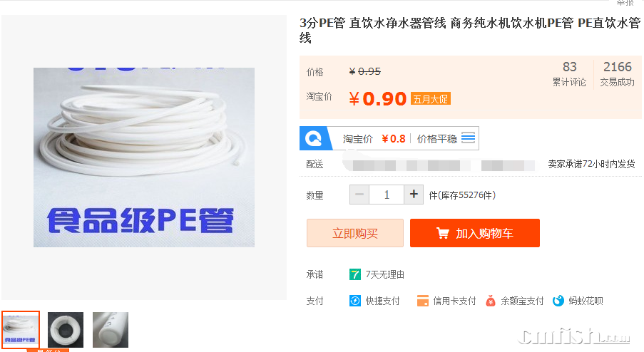Select second thumbnail of pipe roll
Image resolution: width=644 pixels, height=352 pixels.
(x=66, y=330)
